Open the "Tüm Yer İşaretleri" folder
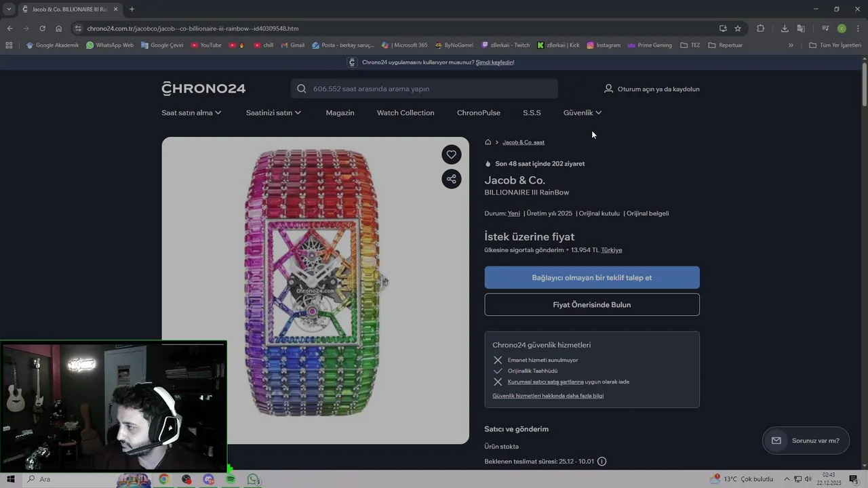 click(x=835, y=45)
